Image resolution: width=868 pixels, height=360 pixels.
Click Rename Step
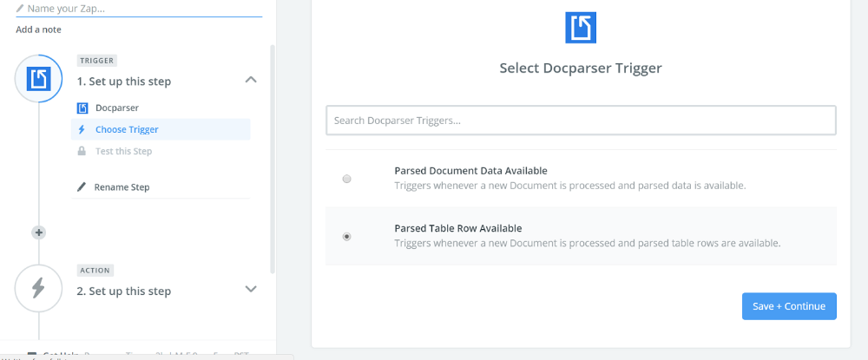[x=122, y=187]
